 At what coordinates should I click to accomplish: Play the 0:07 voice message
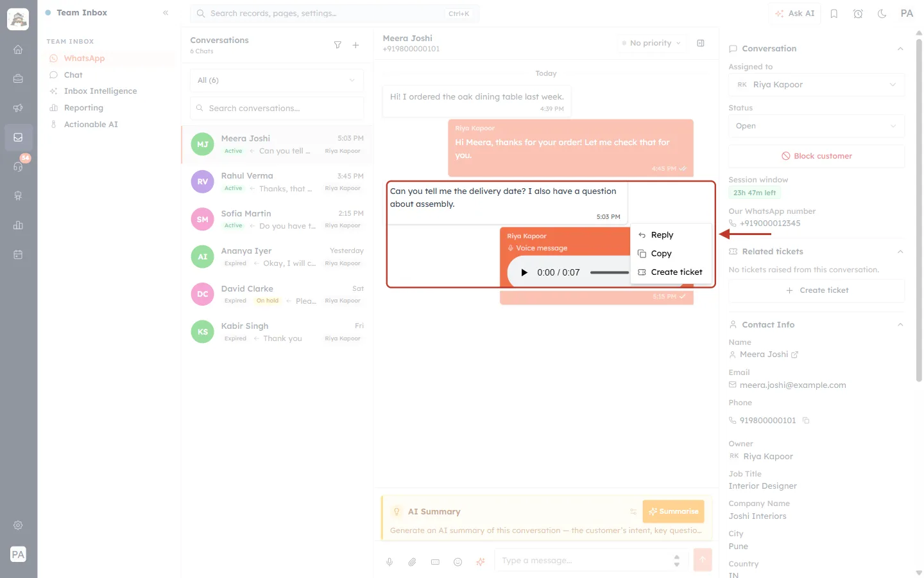point(524,272)
